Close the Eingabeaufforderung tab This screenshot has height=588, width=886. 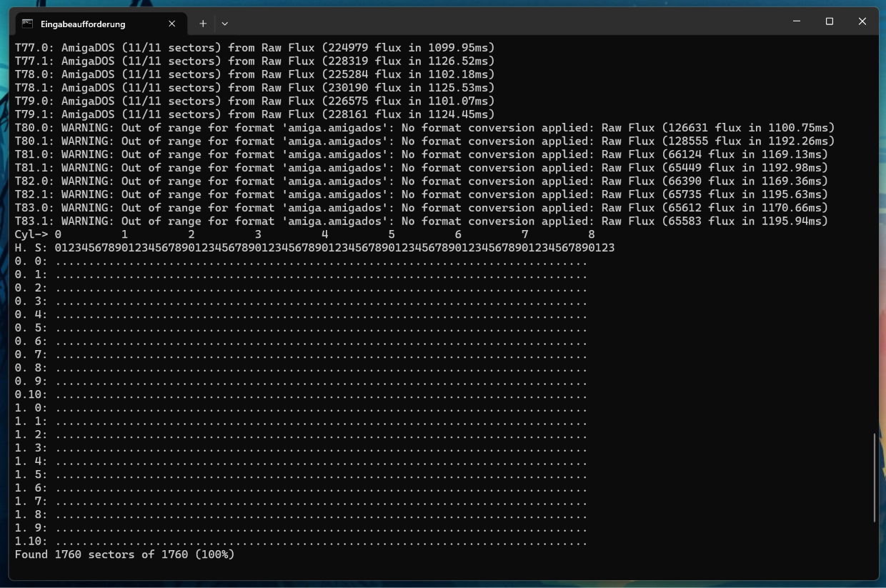click(x=172, y=24)
